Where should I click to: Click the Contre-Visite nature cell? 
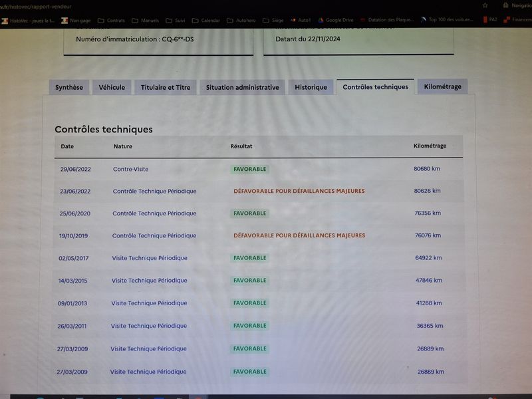[x=130, y=169]
